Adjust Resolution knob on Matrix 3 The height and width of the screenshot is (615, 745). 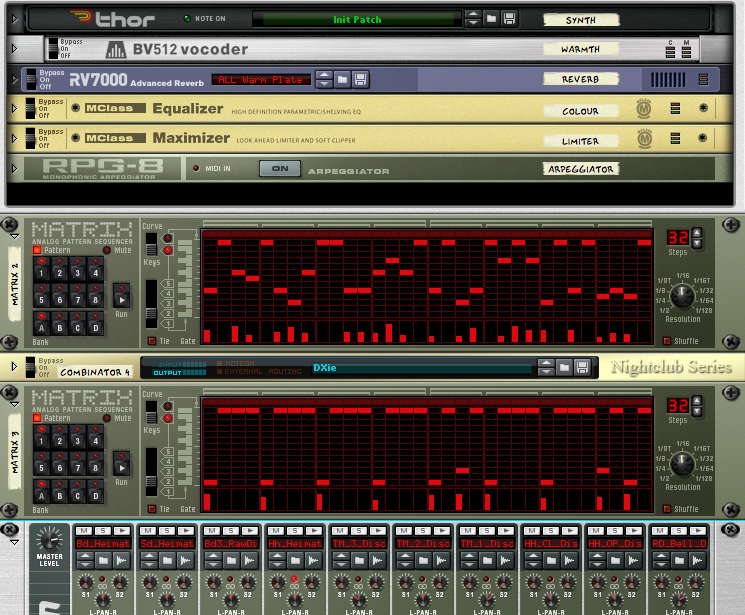[x=682, y=463]
